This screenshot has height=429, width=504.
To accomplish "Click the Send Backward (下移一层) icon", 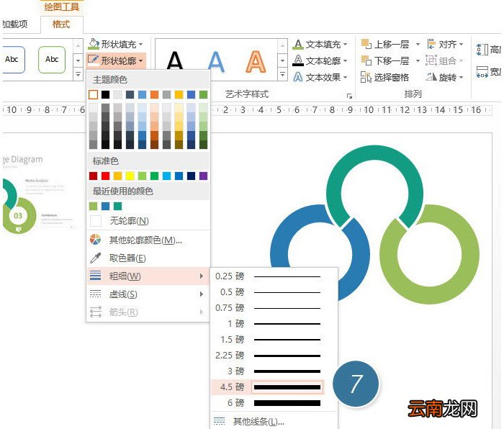I will (x=366, y=60).
